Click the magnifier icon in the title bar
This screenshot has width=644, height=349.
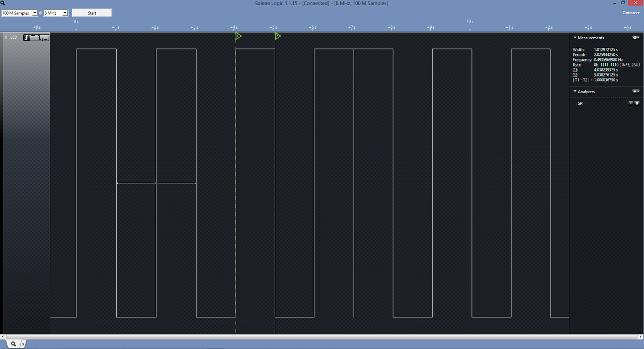tap(4, 4)
